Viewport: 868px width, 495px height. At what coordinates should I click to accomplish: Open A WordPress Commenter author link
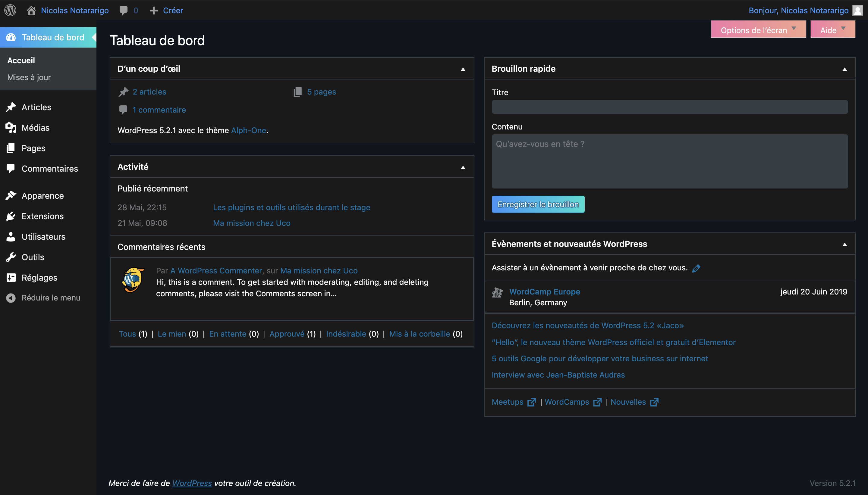point(216,271)
